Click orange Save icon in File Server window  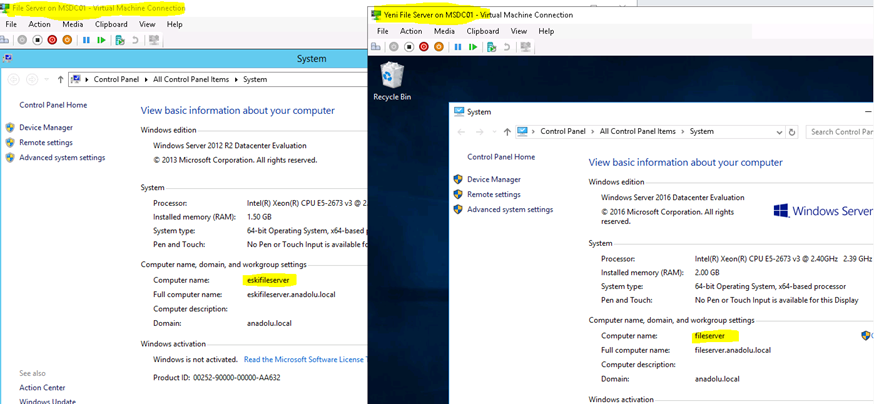point(67,40)
